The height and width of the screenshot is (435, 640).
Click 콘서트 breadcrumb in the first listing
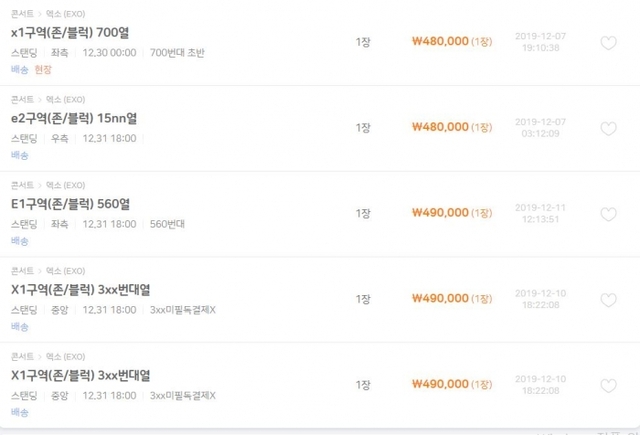pos(22,14)
